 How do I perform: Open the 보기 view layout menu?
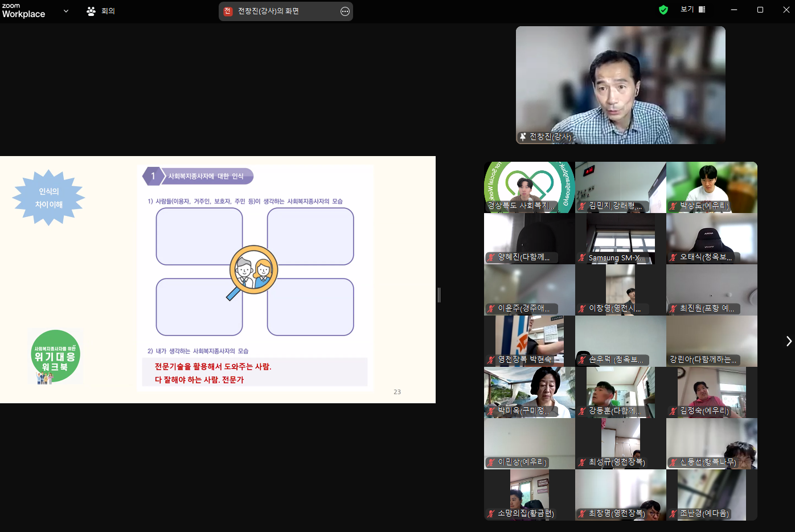pos(693,10)
